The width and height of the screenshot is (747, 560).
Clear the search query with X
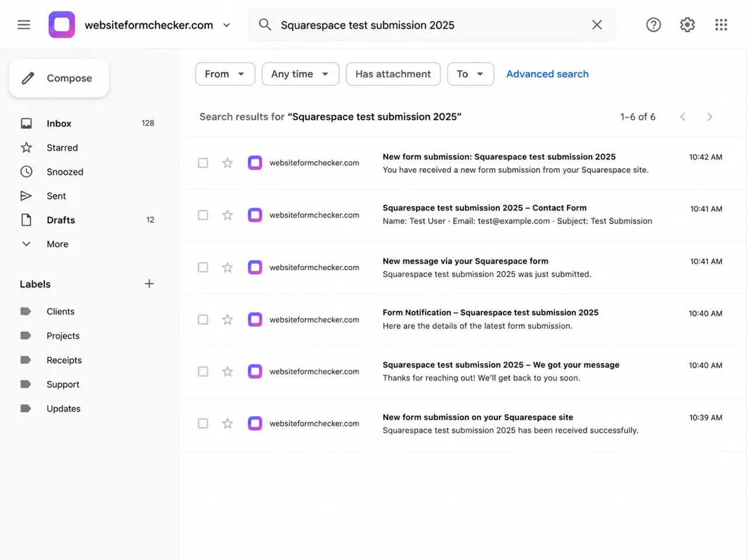click(x=596, y=24)
